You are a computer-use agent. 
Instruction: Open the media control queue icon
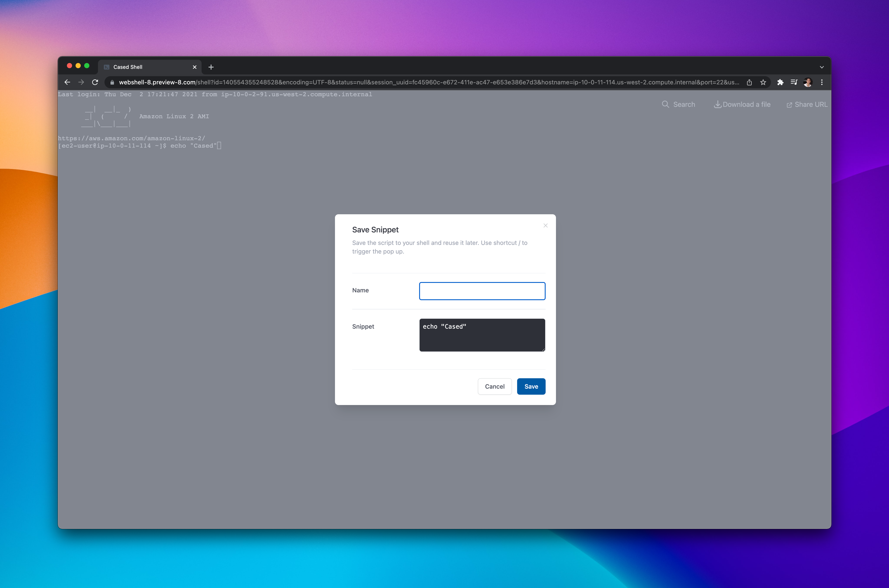(794, 82)
